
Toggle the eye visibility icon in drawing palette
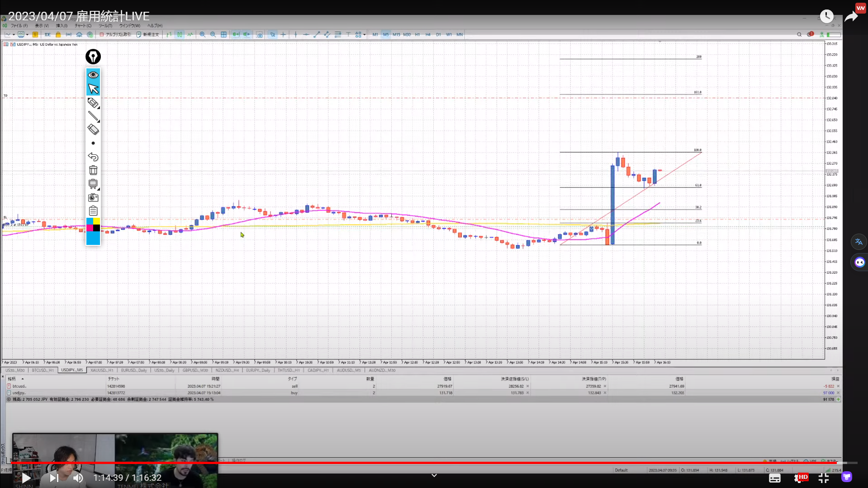click(93, 75)
